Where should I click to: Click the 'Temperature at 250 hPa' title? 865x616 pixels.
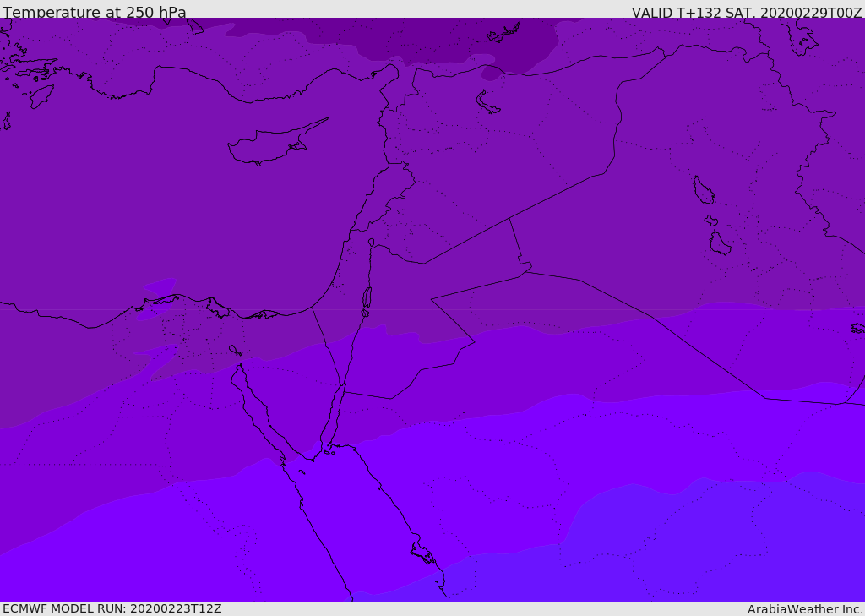[x=95, y=12]
